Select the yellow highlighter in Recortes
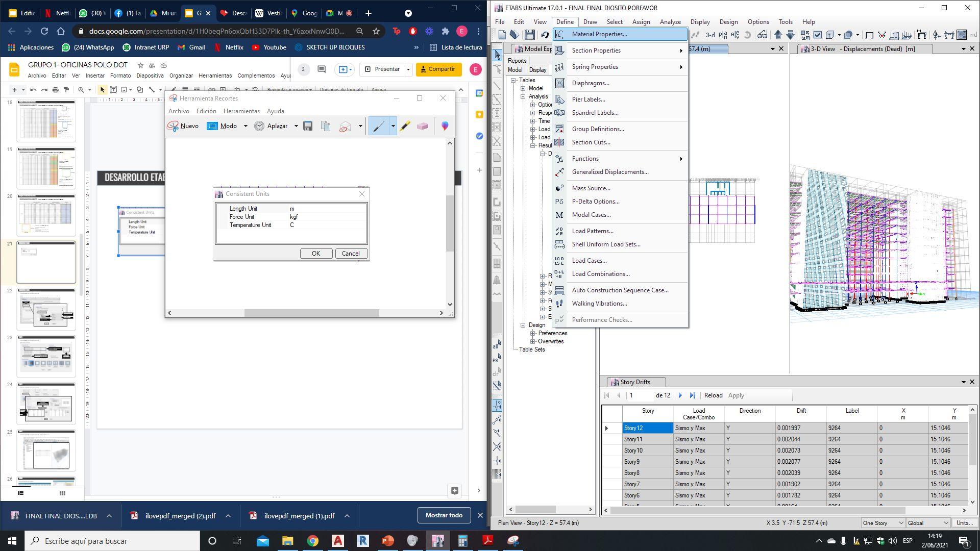Image resolution: width=980 pixels, height=551 pixels. [405, 126]
